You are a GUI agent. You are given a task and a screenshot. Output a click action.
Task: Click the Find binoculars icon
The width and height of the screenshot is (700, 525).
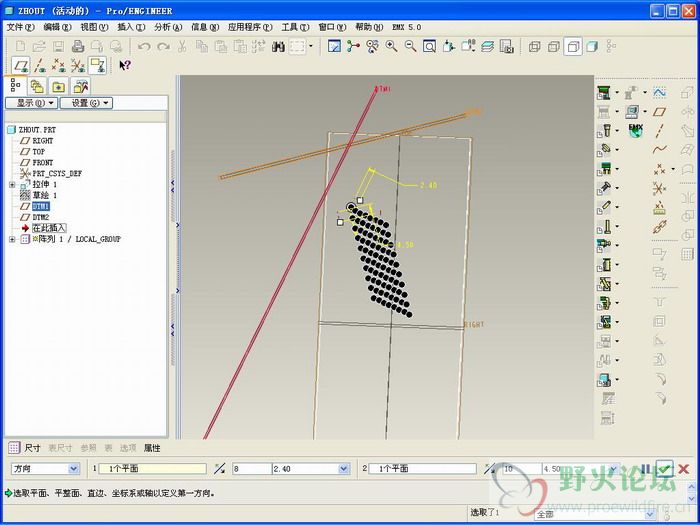point(278,46)
